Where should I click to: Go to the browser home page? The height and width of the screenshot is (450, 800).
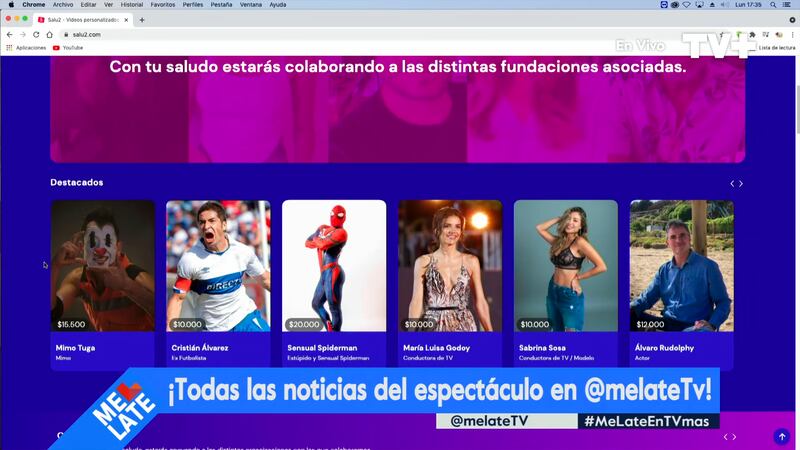(49, 35)
